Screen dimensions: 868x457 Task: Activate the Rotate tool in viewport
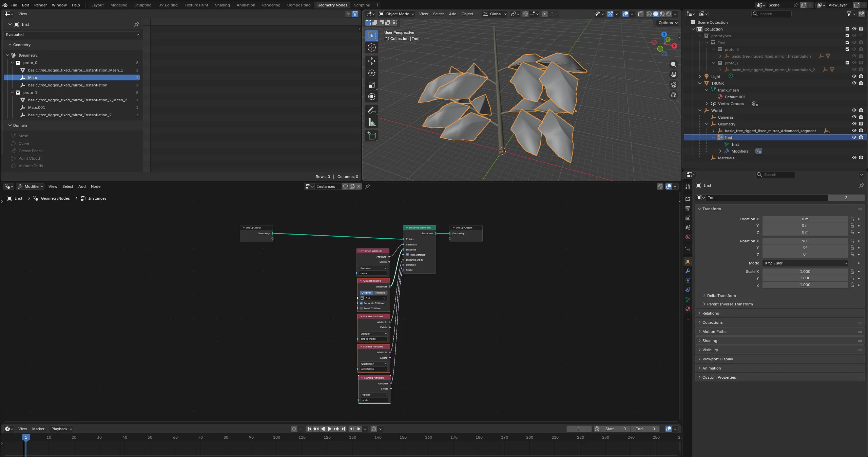(371, 73)
